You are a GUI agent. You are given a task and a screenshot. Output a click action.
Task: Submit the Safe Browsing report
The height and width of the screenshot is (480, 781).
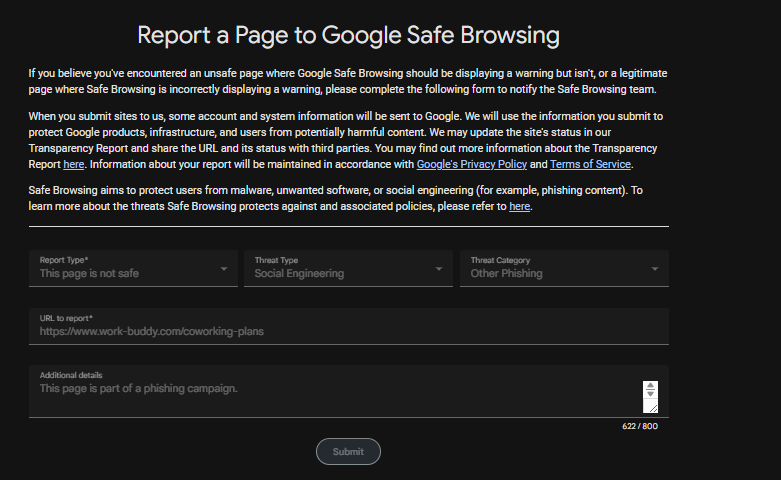point(348,452)
